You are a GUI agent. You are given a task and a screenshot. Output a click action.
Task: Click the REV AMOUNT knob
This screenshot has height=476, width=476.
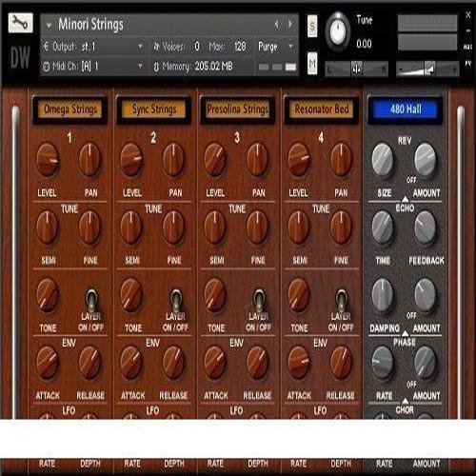425,160
